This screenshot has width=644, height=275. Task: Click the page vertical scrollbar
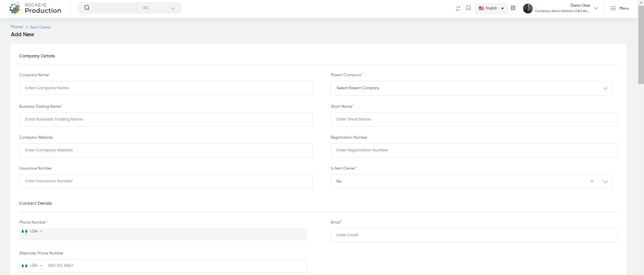pos(641,44)
